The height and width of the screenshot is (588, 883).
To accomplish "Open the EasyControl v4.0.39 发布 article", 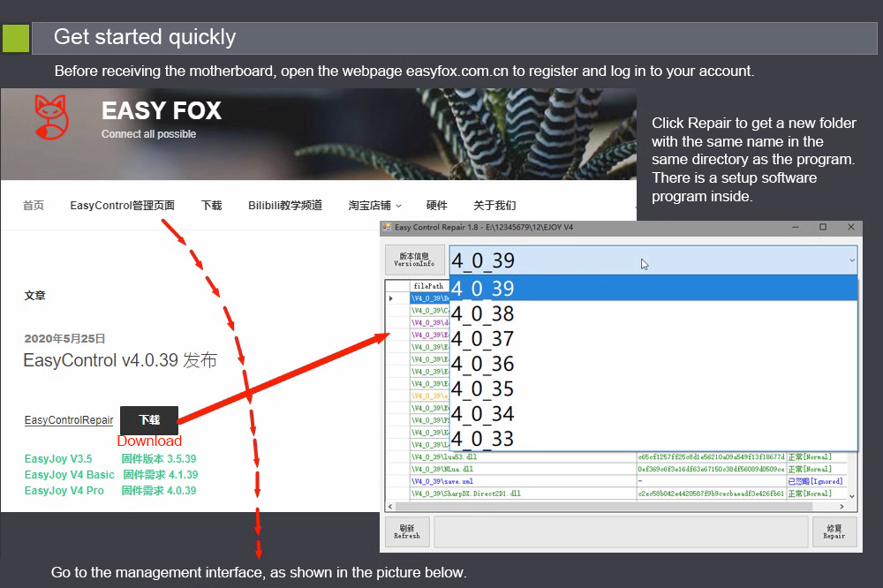I will click(119, 361).
